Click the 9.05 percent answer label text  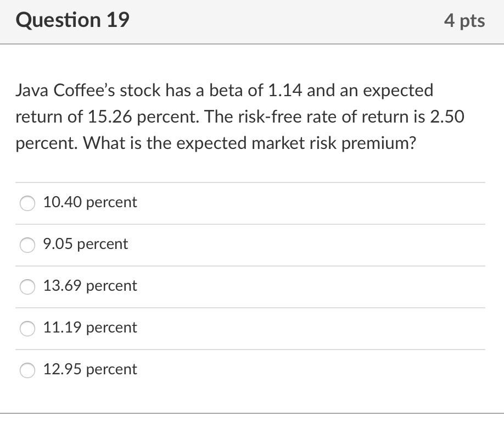(x=86, y=245)
